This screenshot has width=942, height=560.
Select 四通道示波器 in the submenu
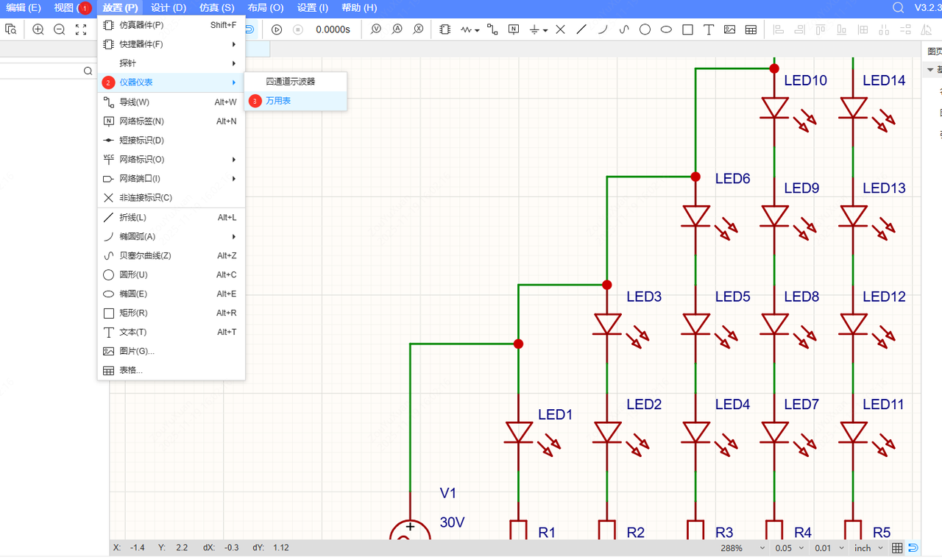290,82
